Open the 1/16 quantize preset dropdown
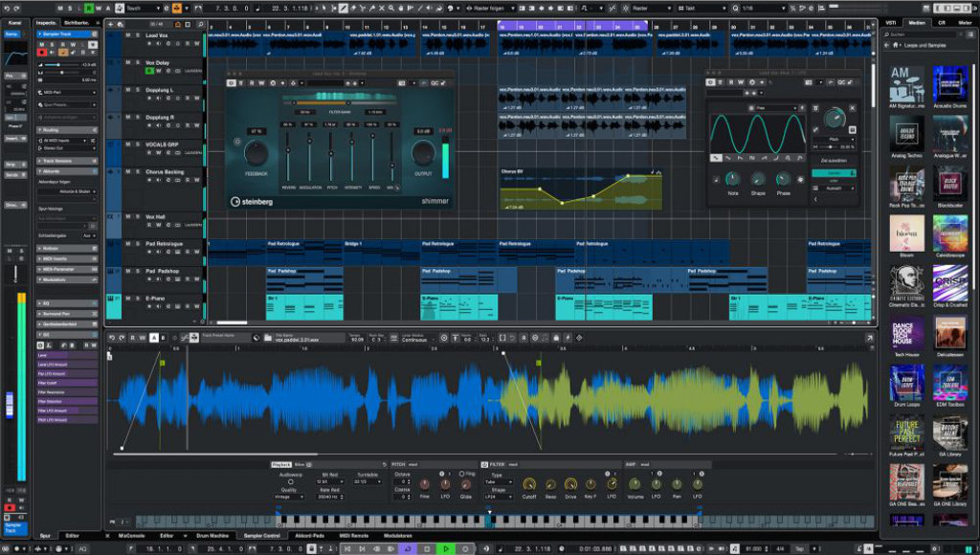 [763, 8]
